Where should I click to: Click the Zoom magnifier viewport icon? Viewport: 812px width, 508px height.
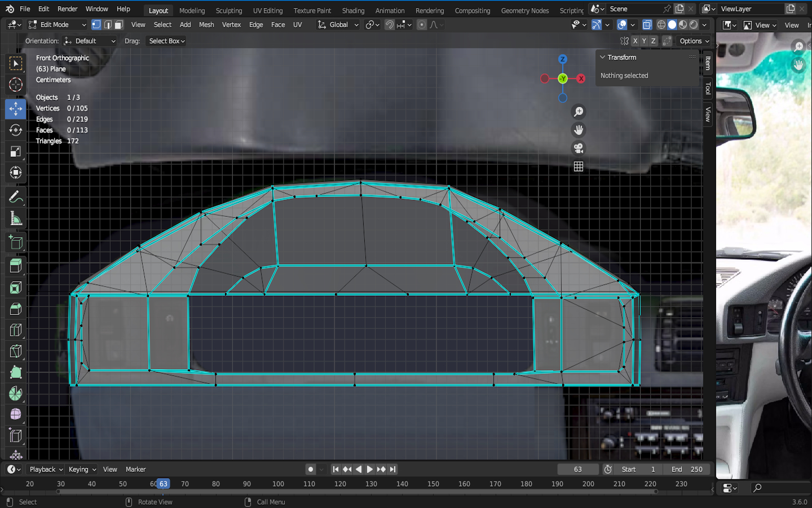click(579, 112)
